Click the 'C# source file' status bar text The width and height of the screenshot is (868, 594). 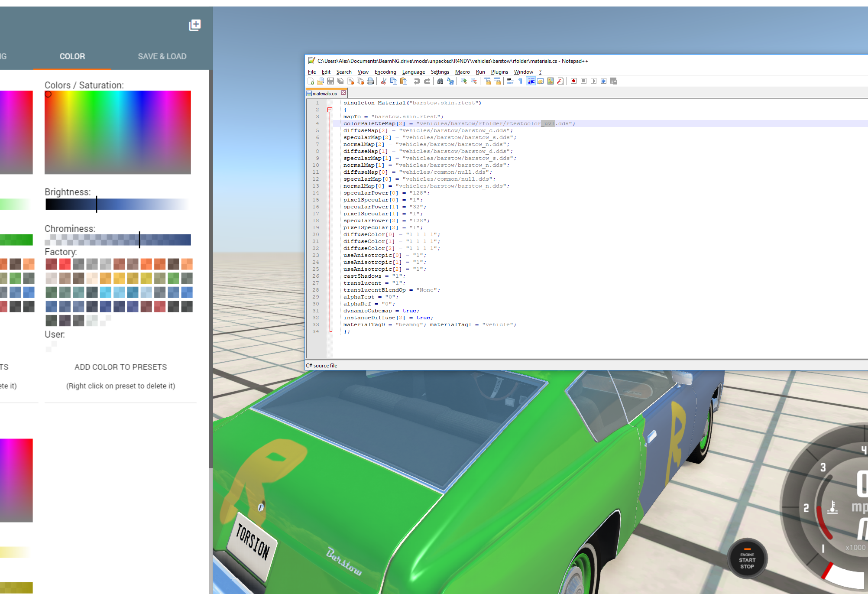click(x=321, y=366)
